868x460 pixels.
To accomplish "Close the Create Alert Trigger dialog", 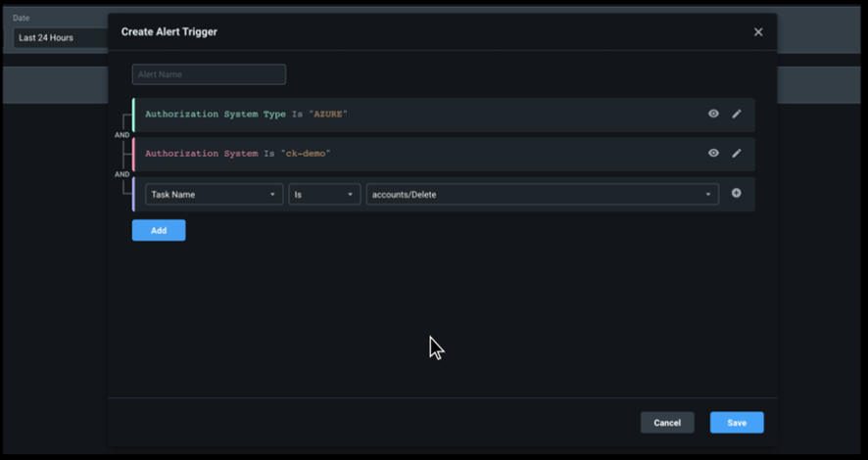I will [758, 32].
